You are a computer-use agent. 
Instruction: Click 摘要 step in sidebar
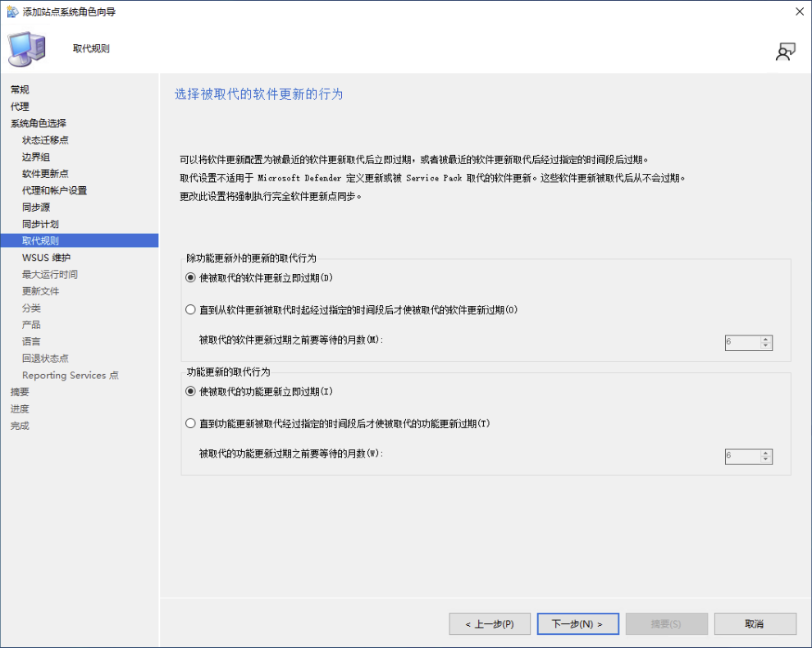point(20,391)
